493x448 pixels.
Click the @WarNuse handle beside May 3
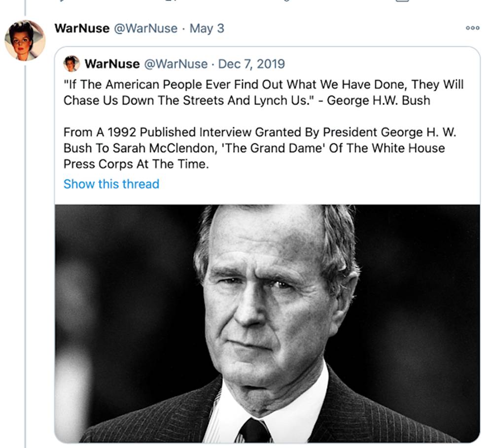pos(145,28)
